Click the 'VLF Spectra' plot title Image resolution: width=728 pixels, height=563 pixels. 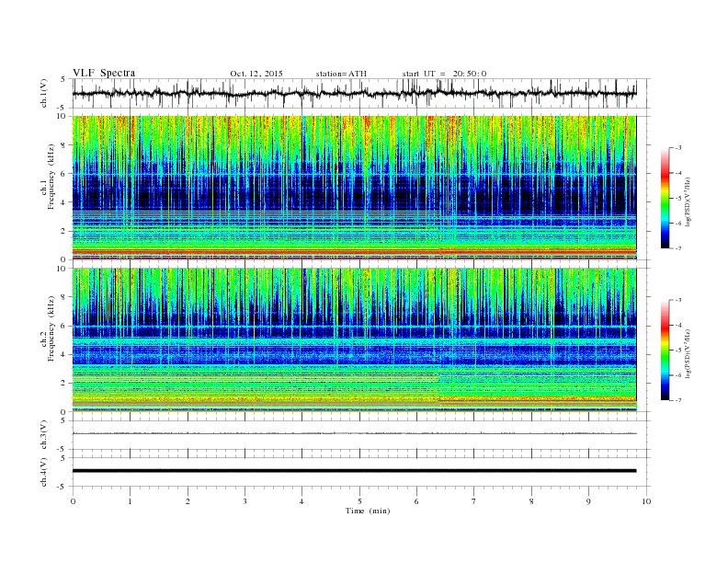(x=104, y=73)
